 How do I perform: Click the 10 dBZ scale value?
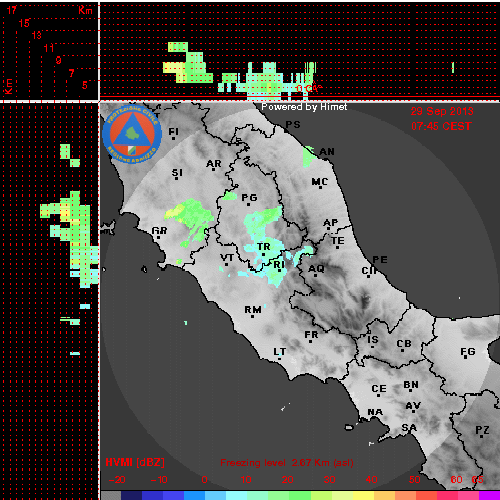coord(246,480)
